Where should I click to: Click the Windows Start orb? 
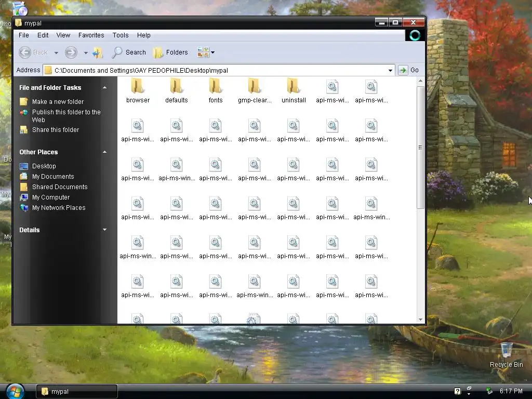coord(15,391)
